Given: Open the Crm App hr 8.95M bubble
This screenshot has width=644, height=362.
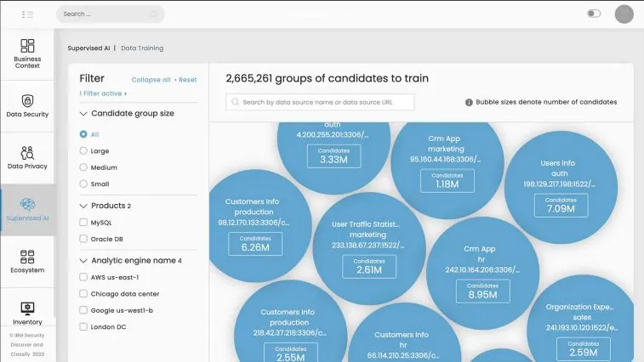Looking at the screenshot, I should [482, 273].
